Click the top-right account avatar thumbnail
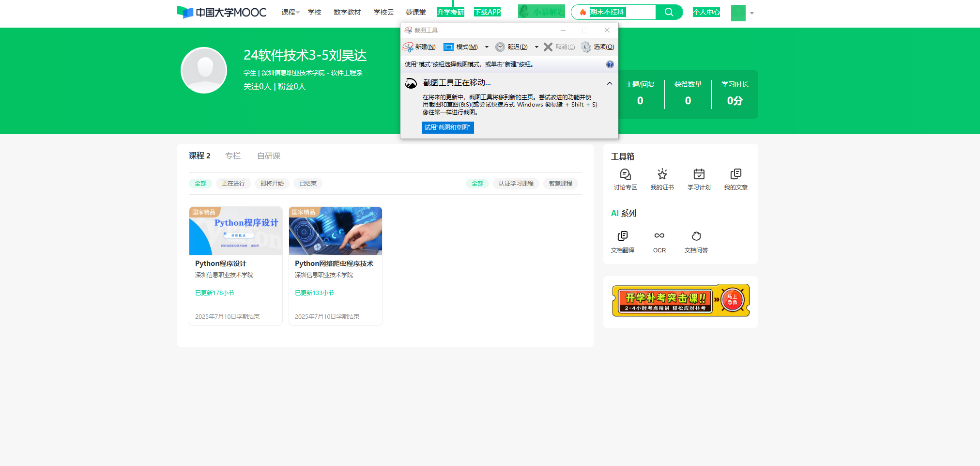This screenshot has width=980, height=466. [x=738, y=13]
